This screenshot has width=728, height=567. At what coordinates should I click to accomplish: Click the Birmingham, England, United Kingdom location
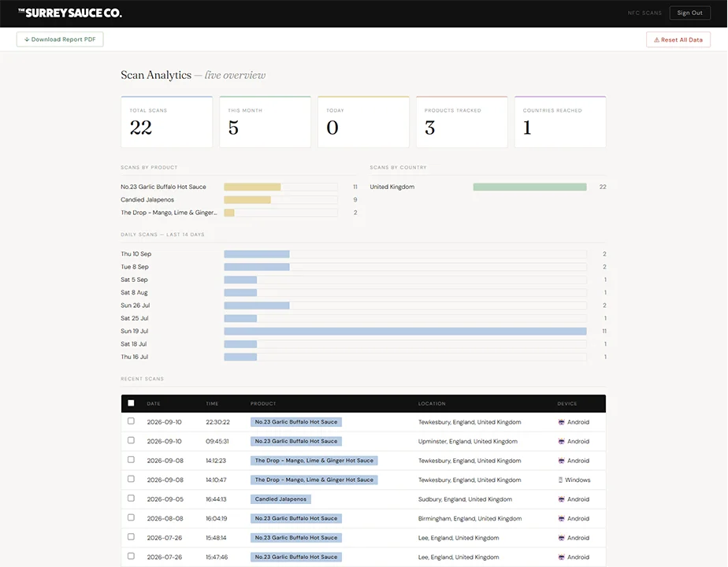470,519
